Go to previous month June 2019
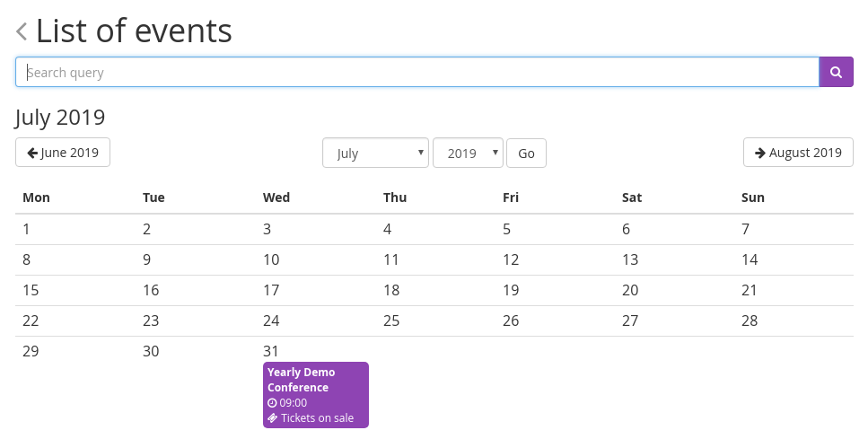868x439 pixels. point(63,153)
